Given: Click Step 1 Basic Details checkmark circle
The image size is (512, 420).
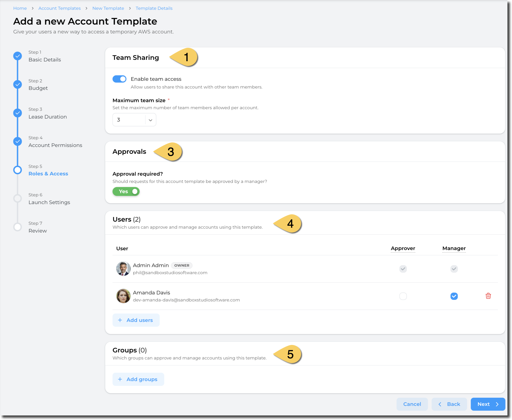Looking at the screenshot, I should tap(18, 56).
